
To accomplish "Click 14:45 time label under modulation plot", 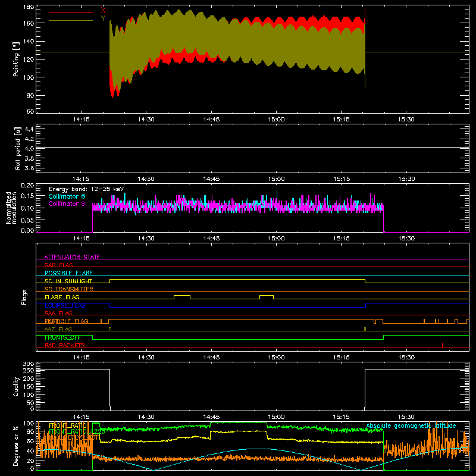I will (211, 239).
